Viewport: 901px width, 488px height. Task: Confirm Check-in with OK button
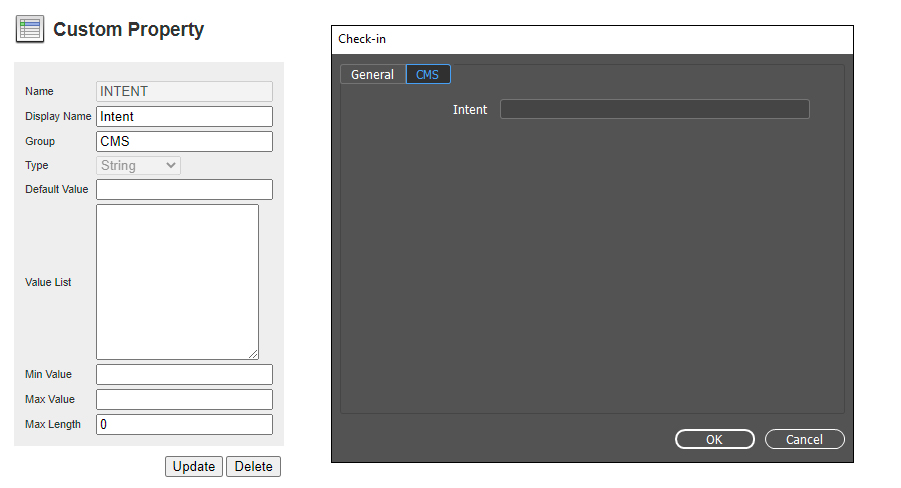pos(715,440)
